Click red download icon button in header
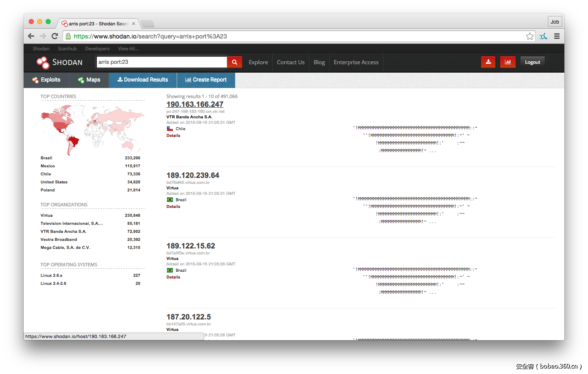 [x=488, y=62]
